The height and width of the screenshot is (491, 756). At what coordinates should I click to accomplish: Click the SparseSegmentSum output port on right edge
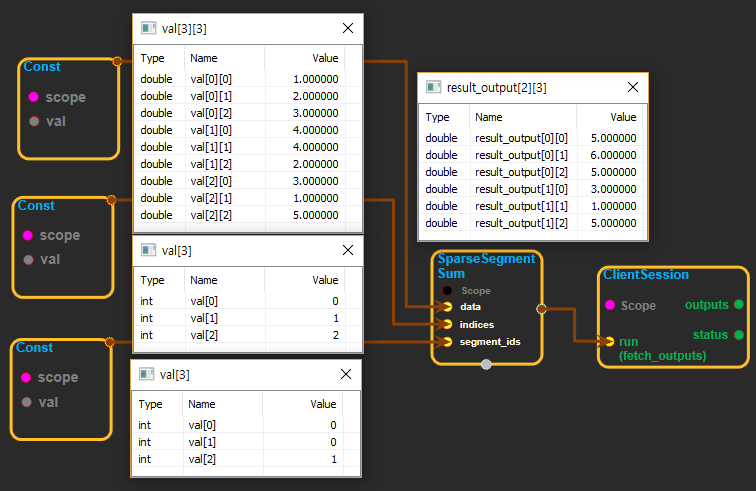(x=541, y=309)
